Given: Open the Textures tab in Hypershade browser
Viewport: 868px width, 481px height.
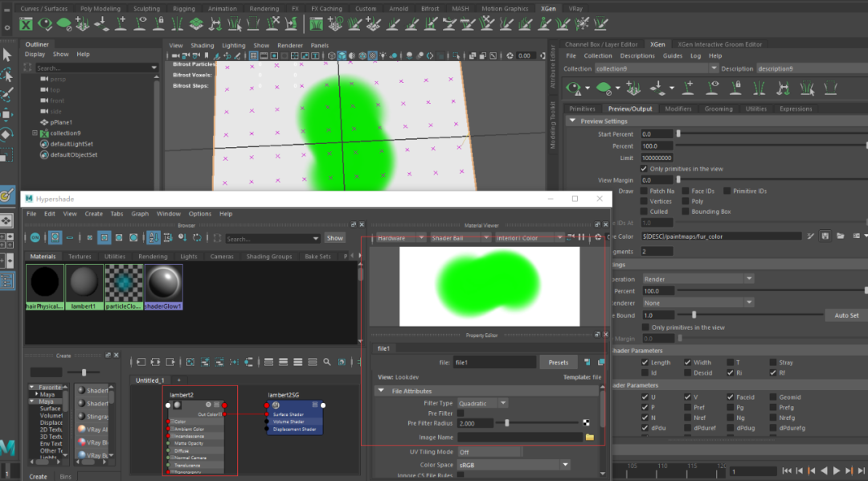Looking at the screenshot, I should tap(80, 257).
